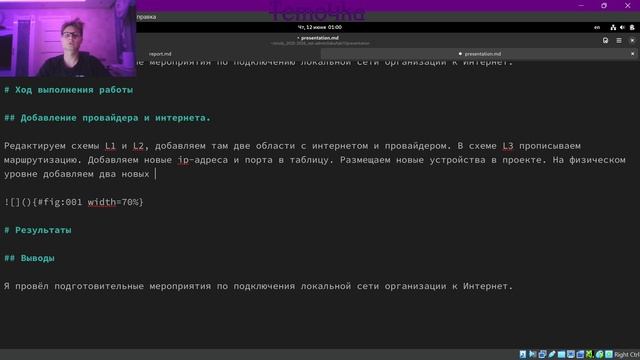This screenshot has height=360, width=640.
Task: Click the '#fig:001' label in the image line
Action: (x=60, y=202)
